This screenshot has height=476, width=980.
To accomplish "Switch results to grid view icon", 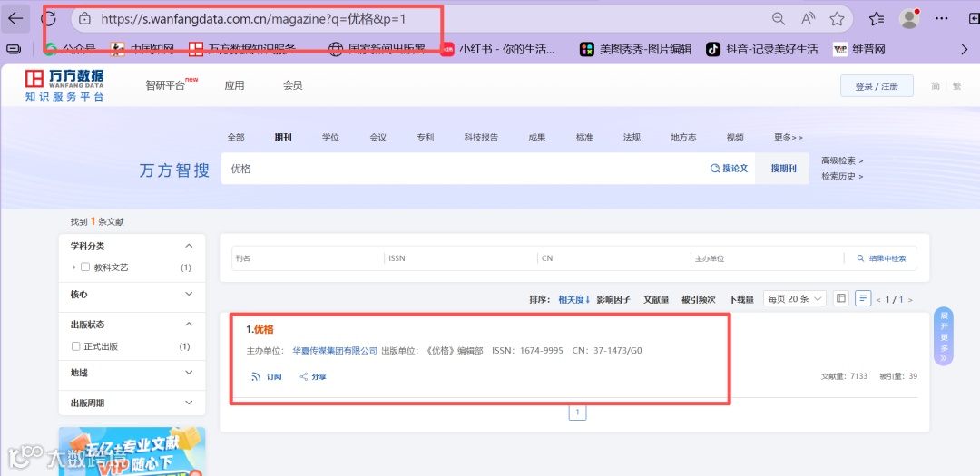I will click(x=841, y=298).
